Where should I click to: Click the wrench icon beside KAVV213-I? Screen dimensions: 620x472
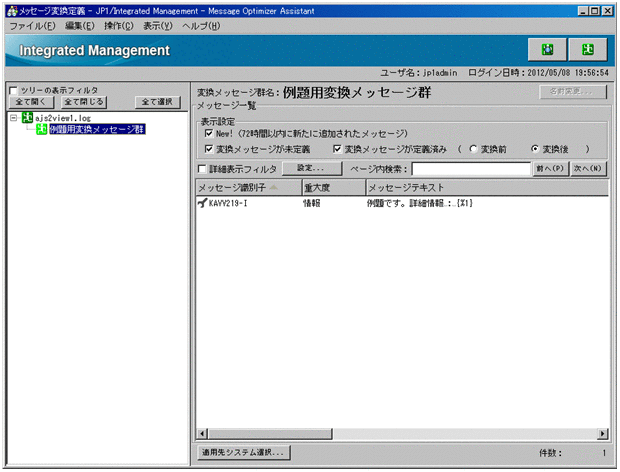203,203
